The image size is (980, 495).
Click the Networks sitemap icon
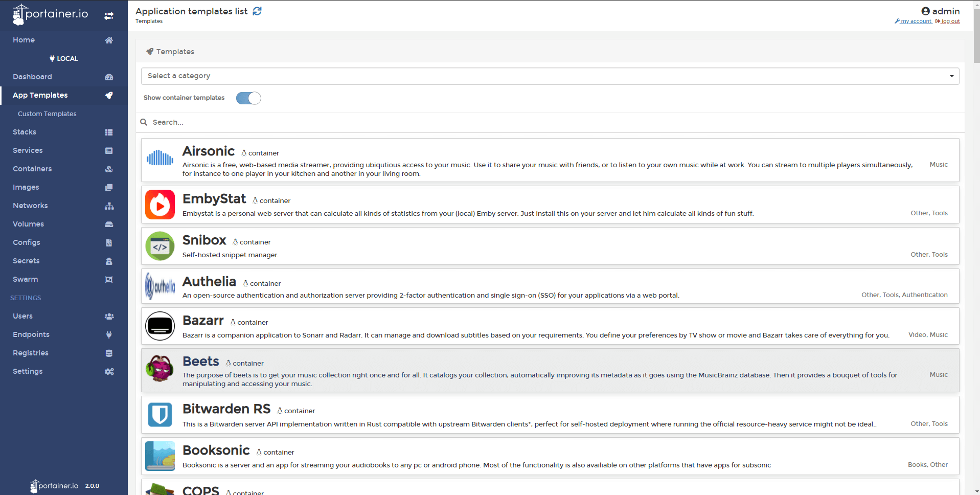point(109,206)
